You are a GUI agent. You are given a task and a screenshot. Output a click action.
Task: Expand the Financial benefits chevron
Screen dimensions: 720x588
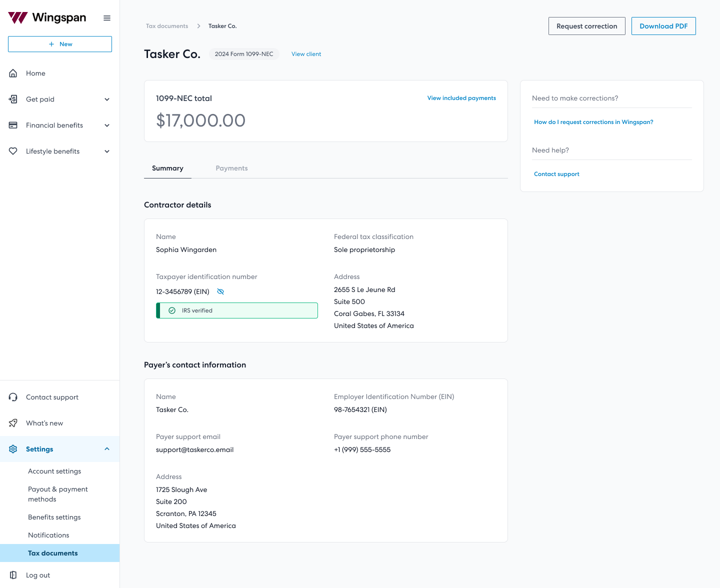[x=107, y=125]
